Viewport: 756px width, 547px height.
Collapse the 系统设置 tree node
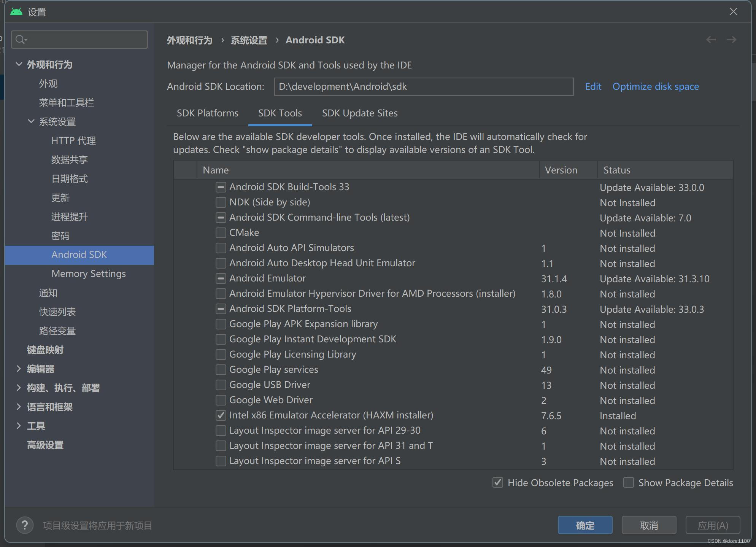(x=31, y=121)
